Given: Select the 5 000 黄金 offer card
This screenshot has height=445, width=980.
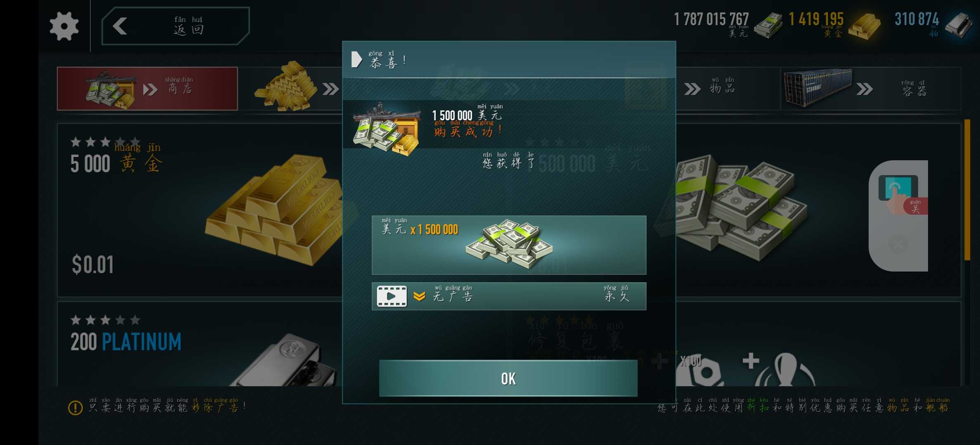Looking at the screenshot, I should (x=200, y=210).
